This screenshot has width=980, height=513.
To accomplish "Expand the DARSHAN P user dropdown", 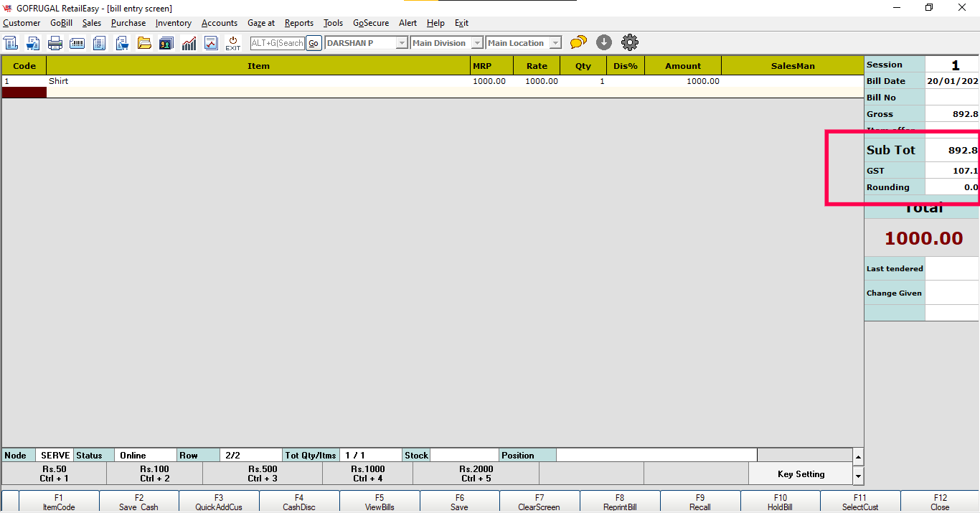I will pyautogui.click(x=402, y=43).
